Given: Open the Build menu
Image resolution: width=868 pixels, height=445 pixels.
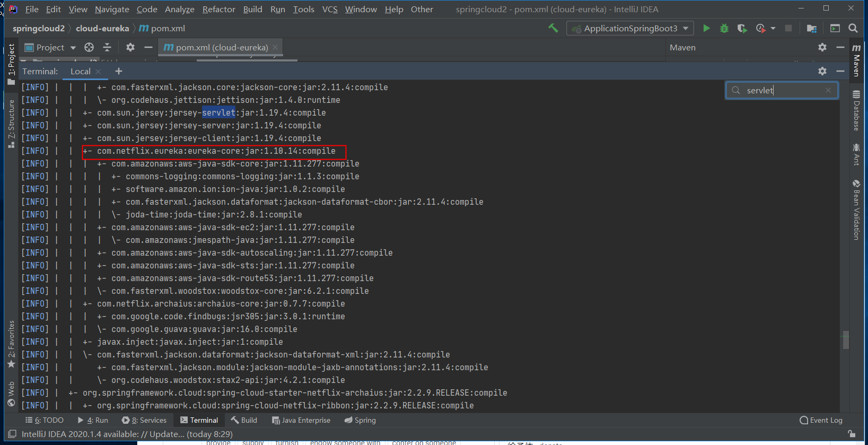Looking at the screenshot, I should coord(252,9).
